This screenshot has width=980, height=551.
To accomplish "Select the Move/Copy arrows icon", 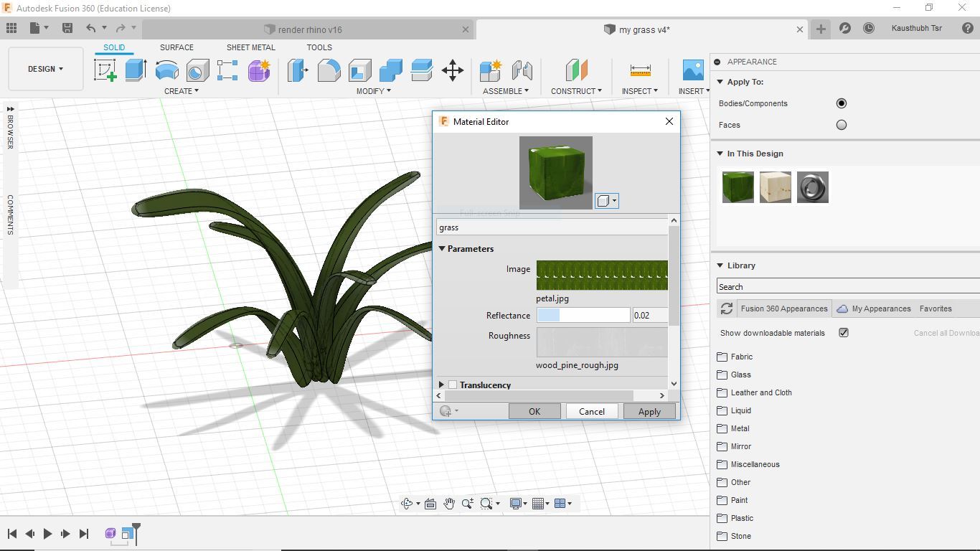I will [452, 70].
